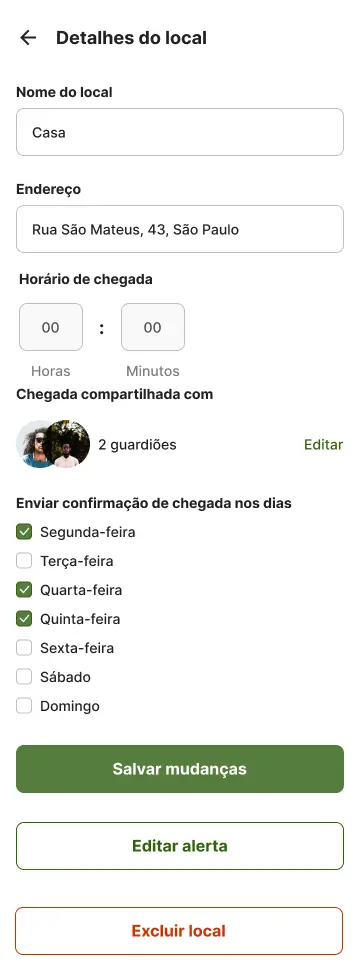Uncheck the Segunda-feira checkbox
This screenshot has height=976, width=360.
(24, 532)
